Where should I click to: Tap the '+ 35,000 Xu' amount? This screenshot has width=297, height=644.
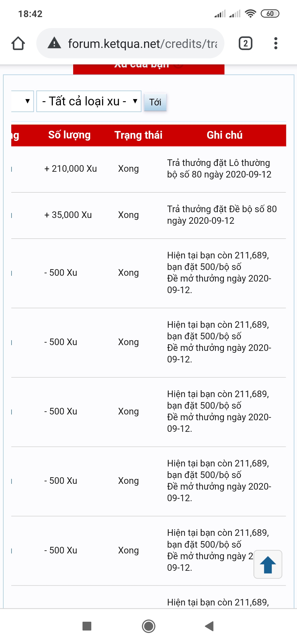click(68, 215)
